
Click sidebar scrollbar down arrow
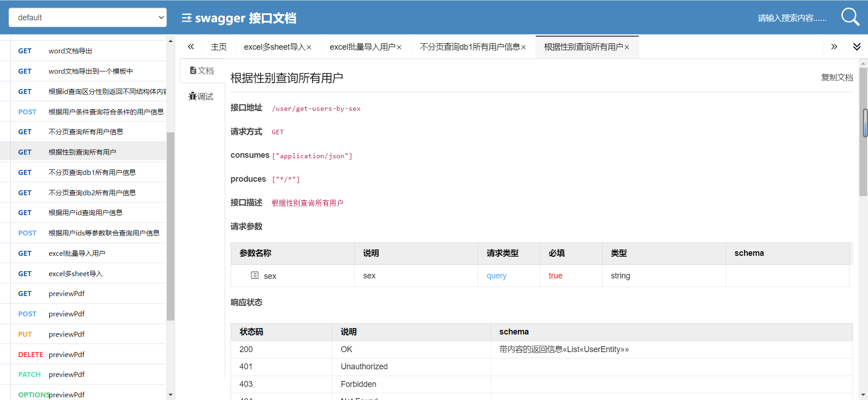point(170,395)
